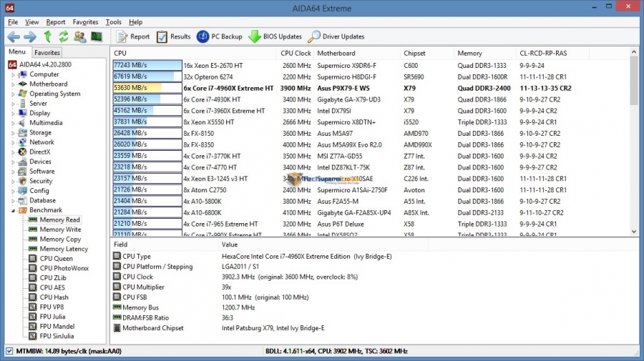Select the Server category
644x361 pixels.
tap(38, 104)
